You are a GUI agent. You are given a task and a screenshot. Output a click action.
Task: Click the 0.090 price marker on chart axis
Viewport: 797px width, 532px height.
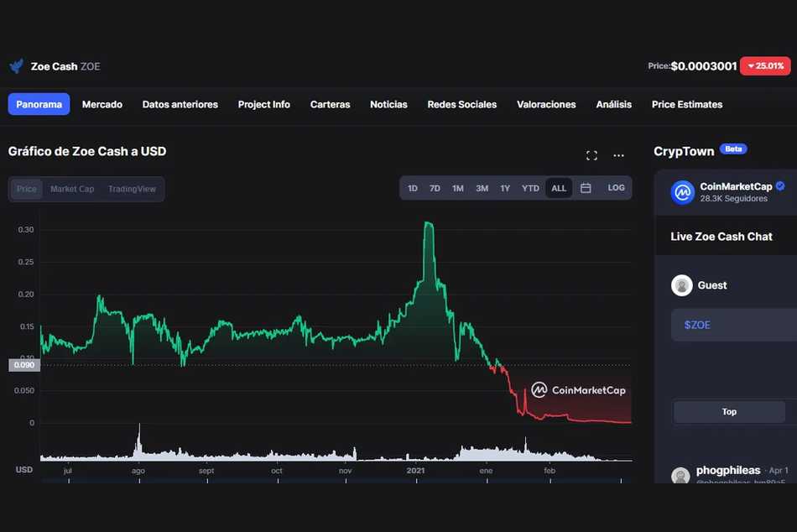point(23,365)
